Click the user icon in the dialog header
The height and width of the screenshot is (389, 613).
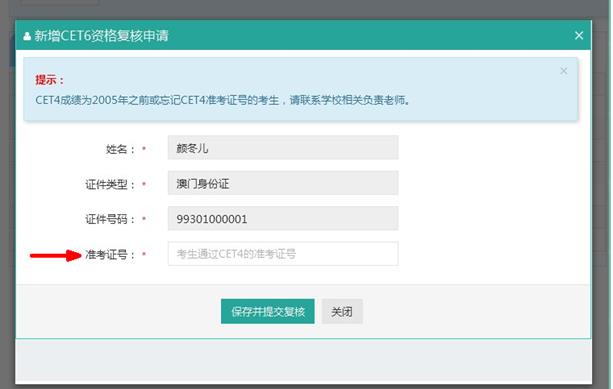(x=27, y=36)
